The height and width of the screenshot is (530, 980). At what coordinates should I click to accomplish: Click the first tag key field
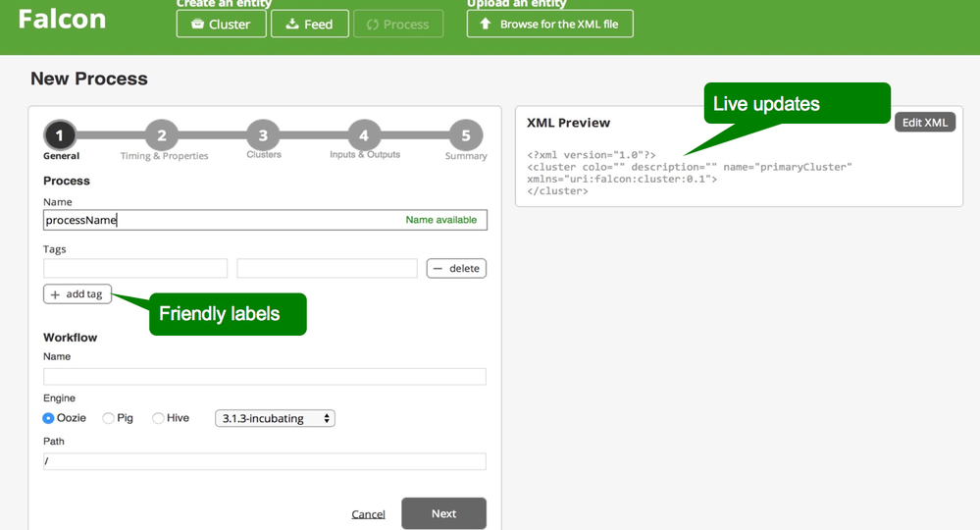tap(135, 268)
